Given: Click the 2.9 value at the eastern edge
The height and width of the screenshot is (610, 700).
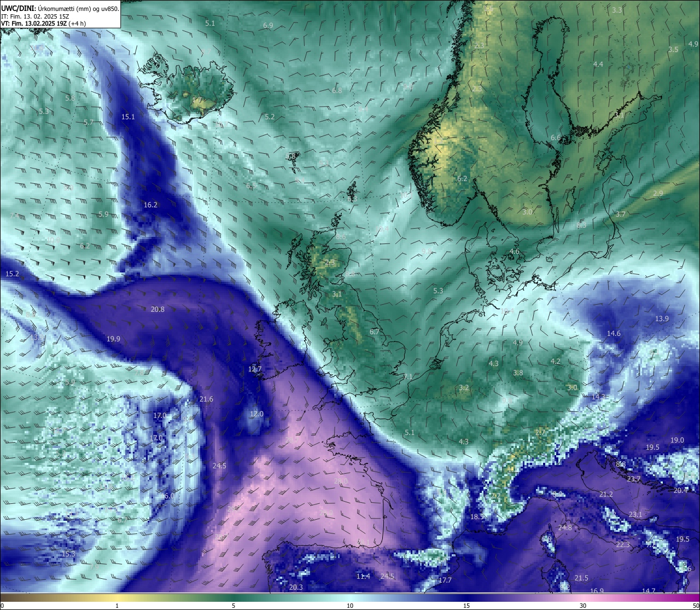Looking at the screenshot, I should (x=658, y=193).
